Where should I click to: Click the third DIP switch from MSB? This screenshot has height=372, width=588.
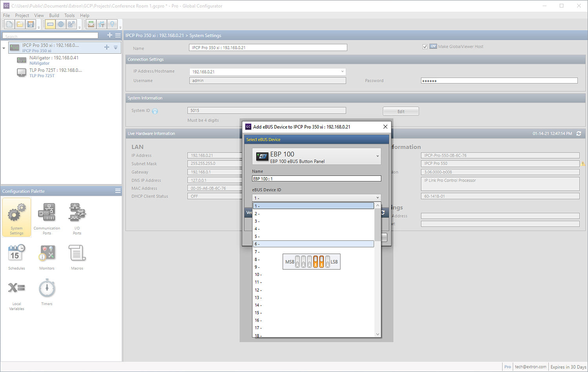[x=309, y=261]
